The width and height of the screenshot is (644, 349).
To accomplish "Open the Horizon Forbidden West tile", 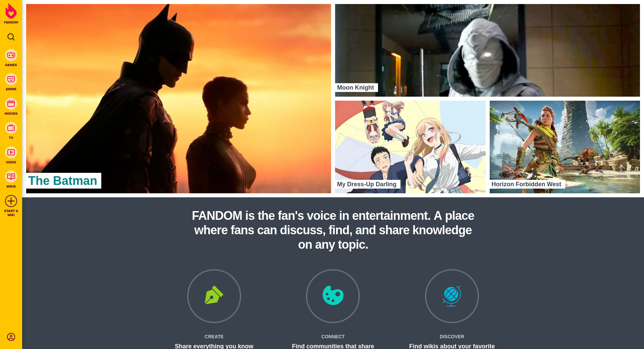I will click(565, 147).
